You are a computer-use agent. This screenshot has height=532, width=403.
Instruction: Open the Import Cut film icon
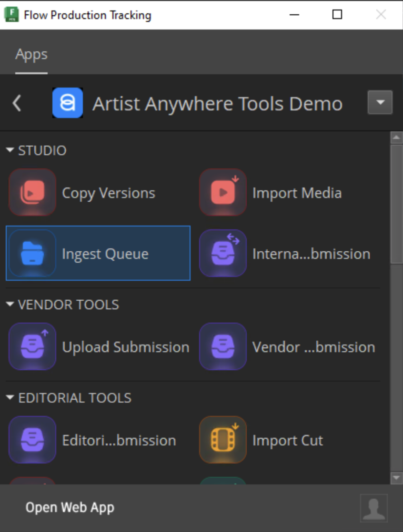pyautogui.click(x=223, y=440)
